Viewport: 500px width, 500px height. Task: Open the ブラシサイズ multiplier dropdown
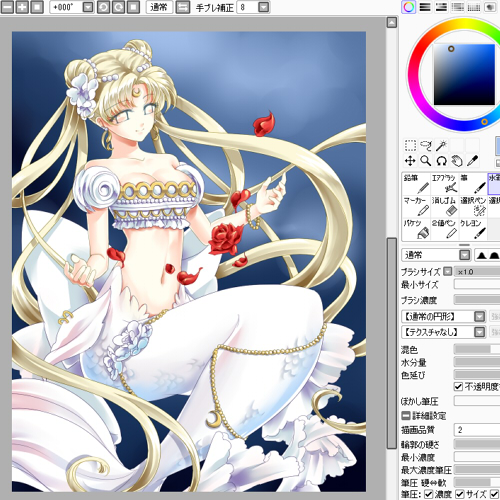point(448,271)
